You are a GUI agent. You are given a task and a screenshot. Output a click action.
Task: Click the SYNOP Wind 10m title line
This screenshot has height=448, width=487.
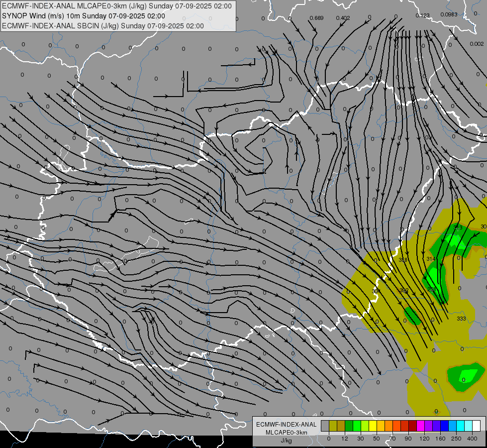[84, 16]
